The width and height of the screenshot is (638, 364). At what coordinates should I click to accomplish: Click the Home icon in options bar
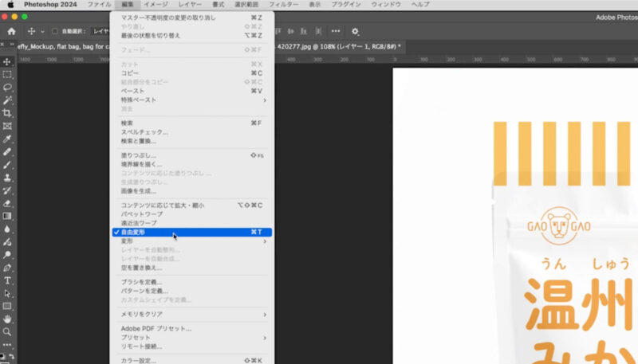pyautogui.click(x=11, y=31)
